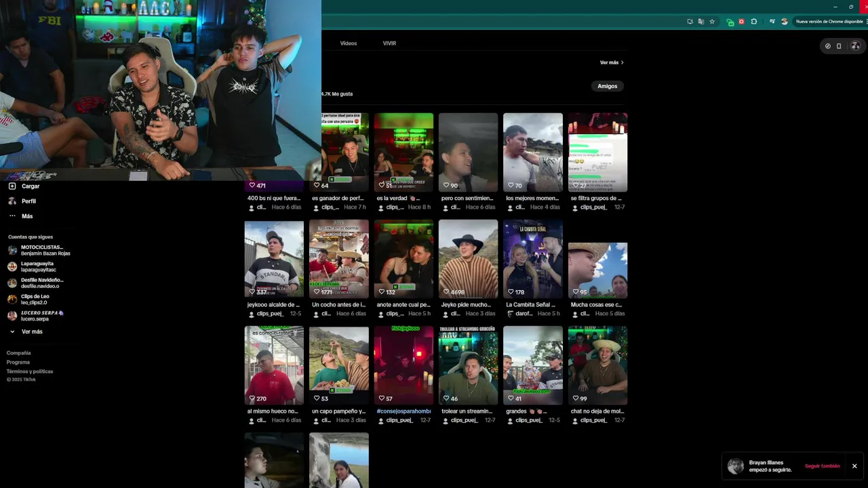Dismiss the Brayan Illanes follow notification

(854, 466)
